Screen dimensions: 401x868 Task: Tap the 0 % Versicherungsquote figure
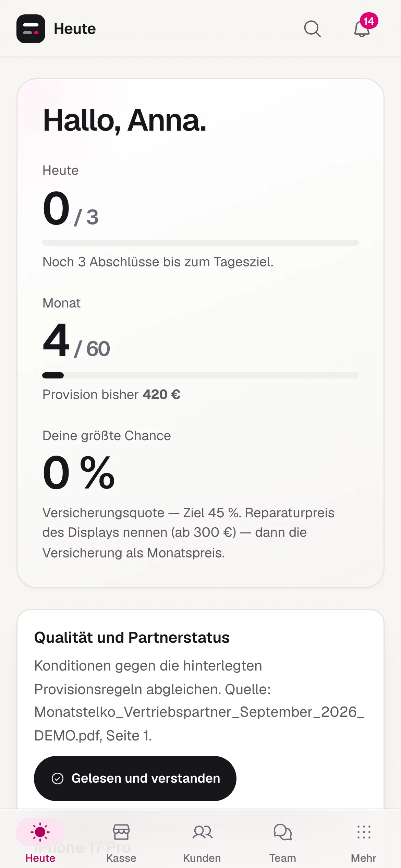coord(79,472)
